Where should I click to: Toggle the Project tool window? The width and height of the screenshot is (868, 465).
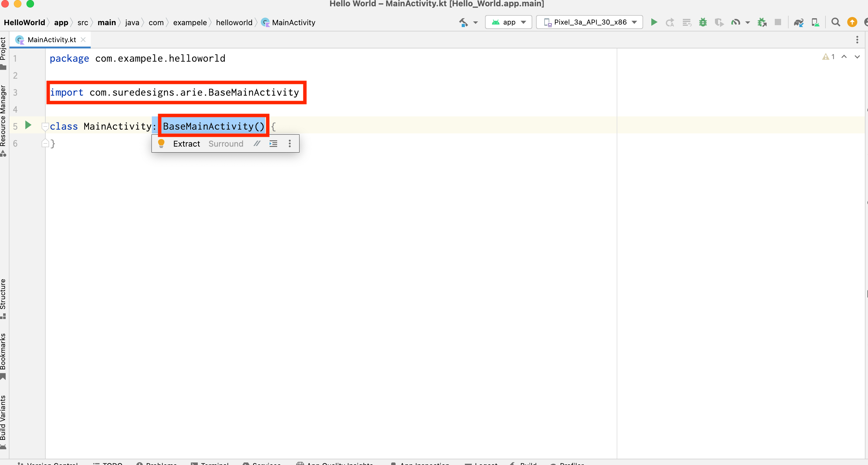click(3, 52)
